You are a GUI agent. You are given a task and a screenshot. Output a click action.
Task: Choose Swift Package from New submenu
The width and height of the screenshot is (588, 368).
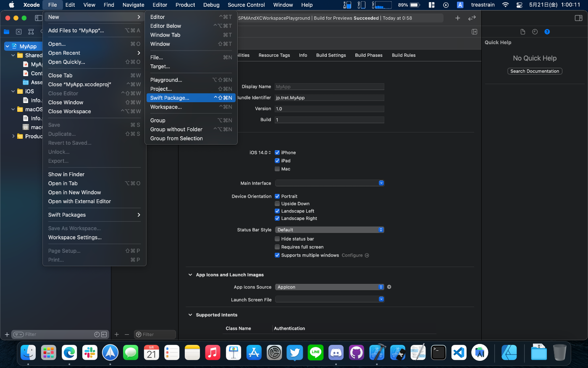pos(170,98)
